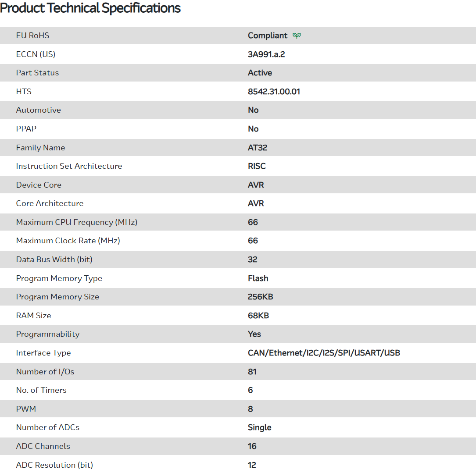The image size is (476, 473).
Task: Select the Device Core label
Action: tap(39, 185)
